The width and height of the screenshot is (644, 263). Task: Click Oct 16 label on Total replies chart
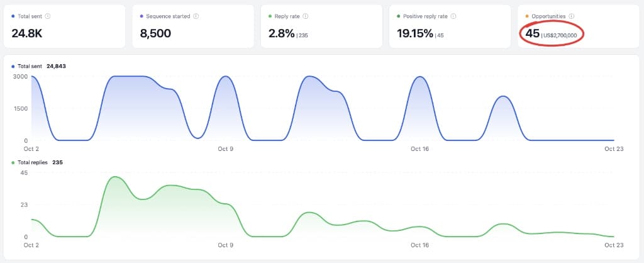click(x=419, y=245)
